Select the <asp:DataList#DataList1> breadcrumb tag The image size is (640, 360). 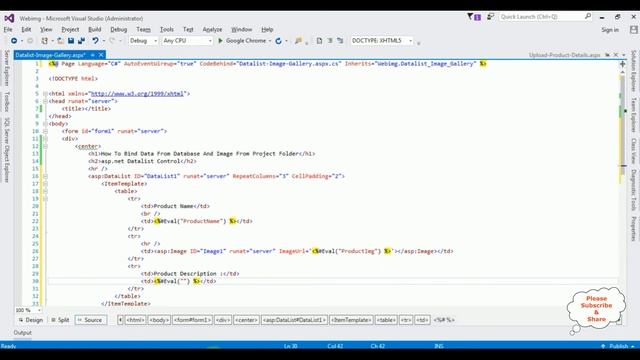(294, 320)
